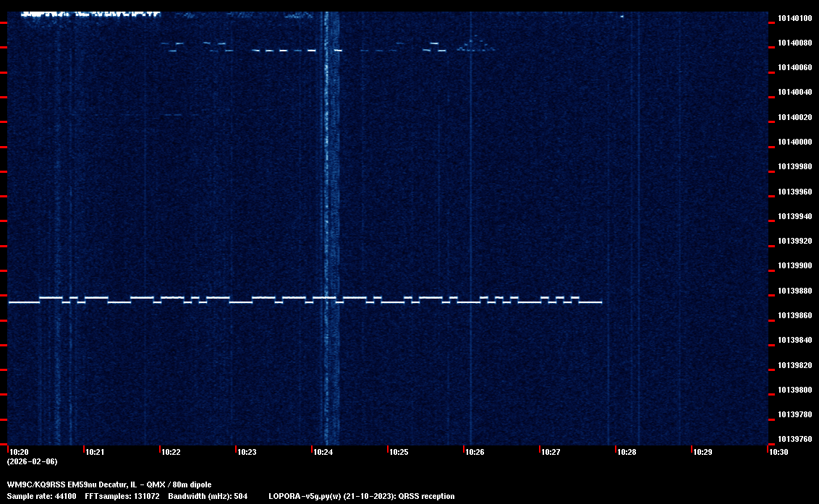The image size is (819, 504).
Task: Click the (2026-02-06) date text
Action: (32, 461)
